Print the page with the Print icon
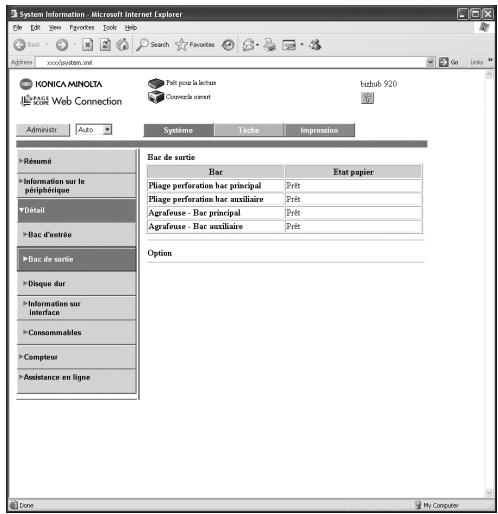 (x=270, y=45)
